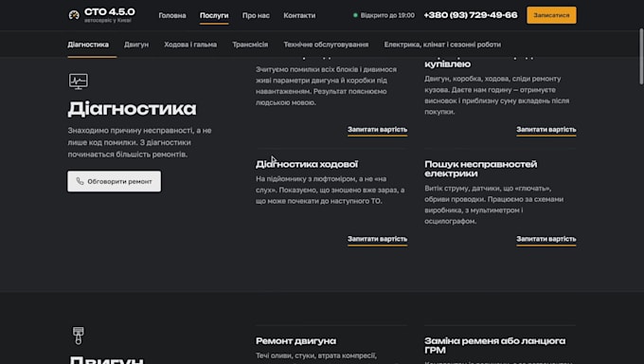
Task: Click the СТО 4.5.0 site title
Action: click(110, 12)
